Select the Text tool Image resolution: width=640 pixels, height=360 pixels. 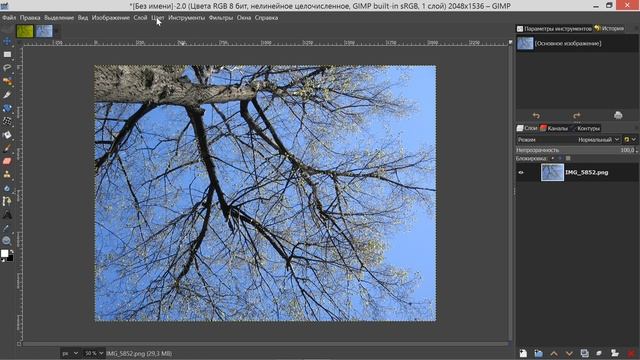[x=7, y=215]
